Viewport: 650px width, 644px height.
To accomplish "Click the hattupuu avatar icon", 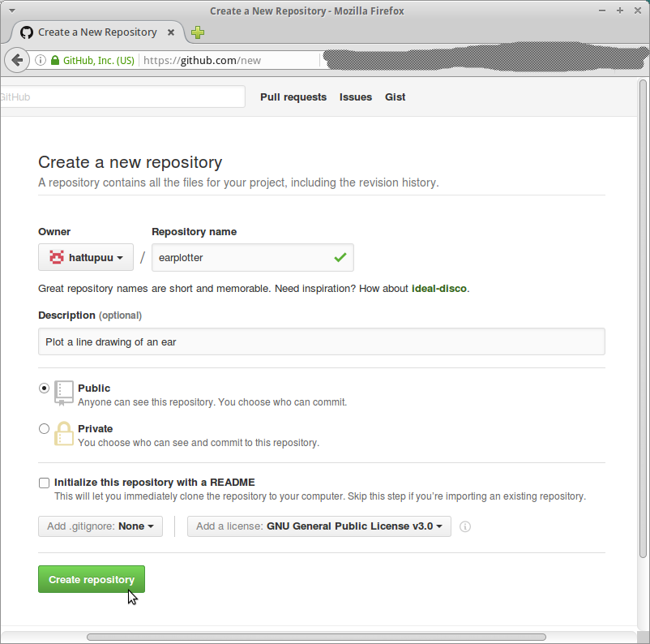I will pos(57,257).
